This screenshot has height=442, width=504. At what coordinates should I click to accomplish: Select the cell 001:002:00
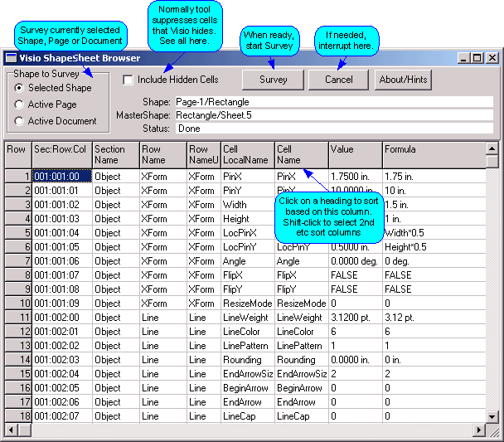62,318
